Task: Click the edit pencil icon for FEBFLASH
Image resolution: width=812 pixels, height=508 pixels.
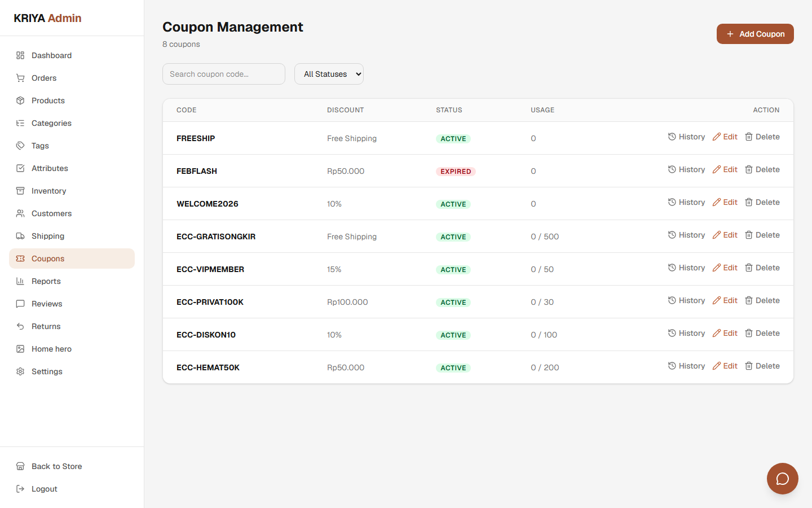Action: tap(717, 169)
